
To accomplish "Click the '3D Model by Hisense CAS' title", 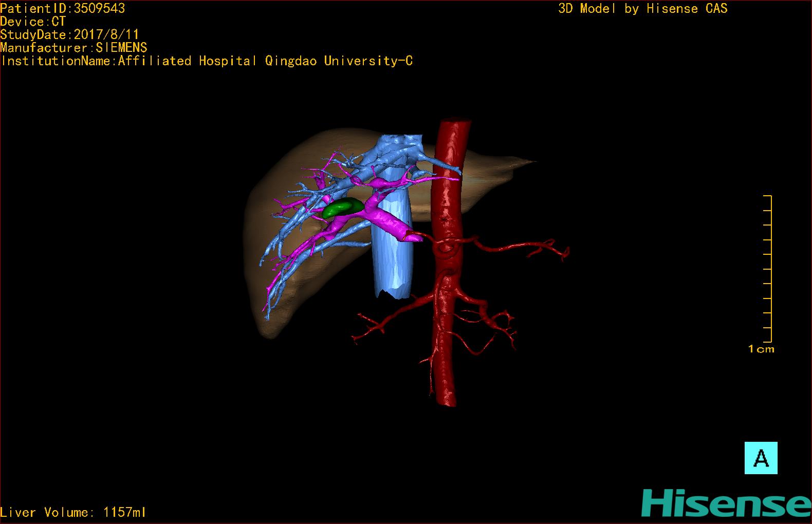I will pos(643,8).
